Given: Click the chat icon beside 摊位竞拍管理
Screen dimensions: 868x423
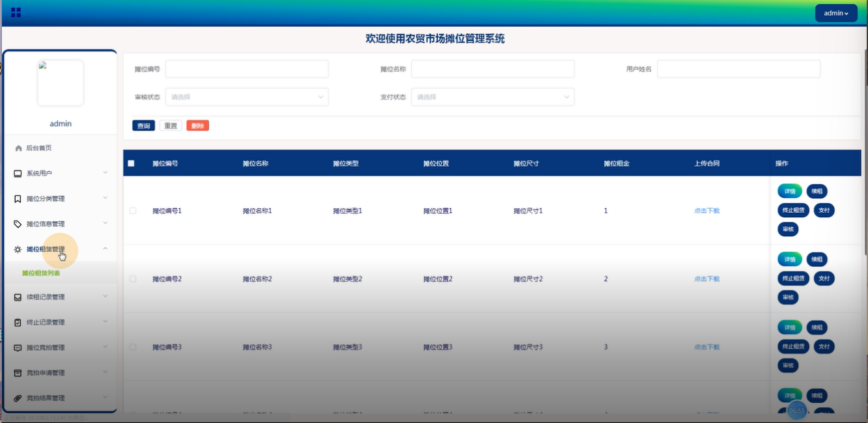Looking at the screenshot, I should point(18,348).
